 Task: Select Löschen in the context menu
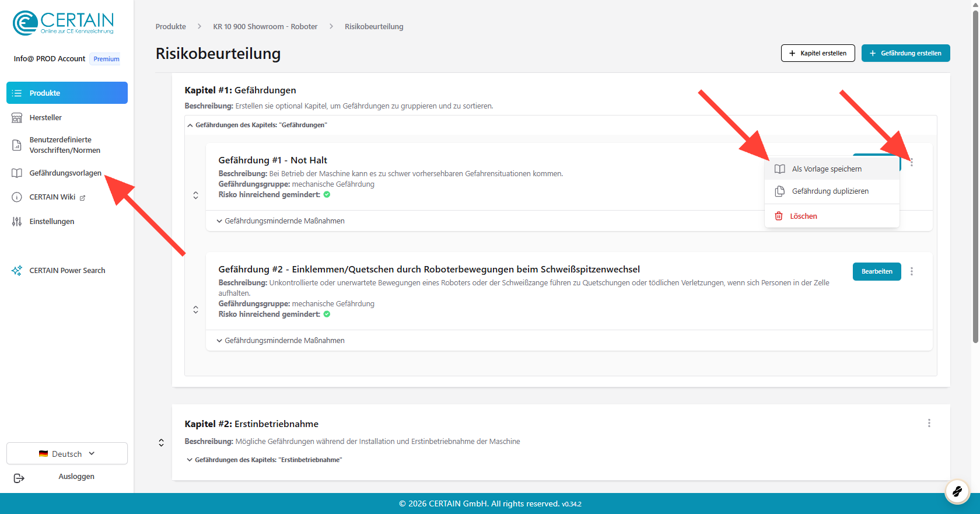(832, 216)
